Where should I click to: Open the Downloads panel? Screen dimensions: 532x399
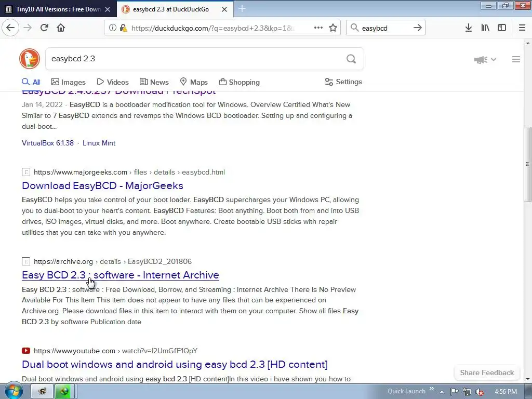coord(469,28)
